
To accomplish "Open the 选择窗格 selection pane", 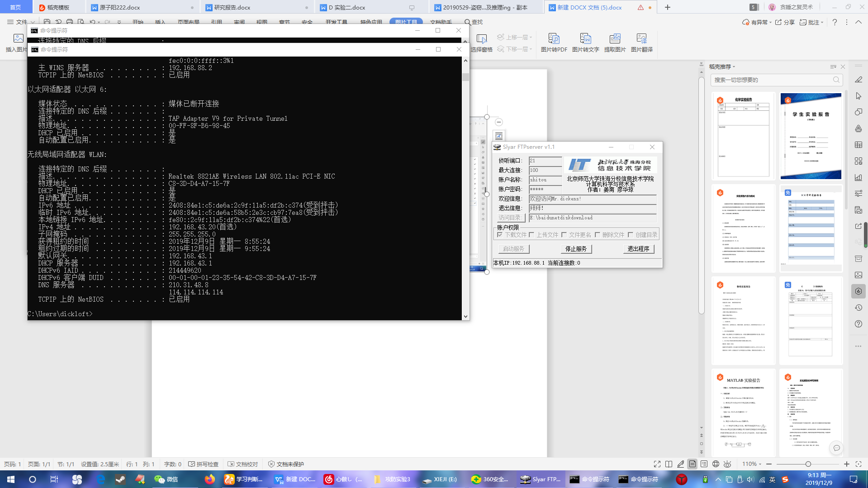I will tap(481, 43).
